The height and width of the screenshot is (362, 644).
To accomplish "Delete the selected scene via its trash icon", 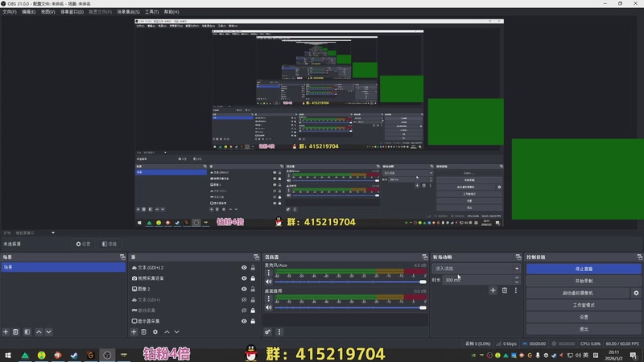I will (15, 331).
